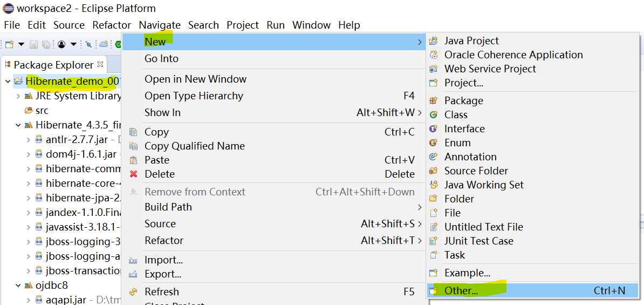This screenshot has height=305, width=644.
Task: Click the New wizard toolbar icon
Action: 10,44
